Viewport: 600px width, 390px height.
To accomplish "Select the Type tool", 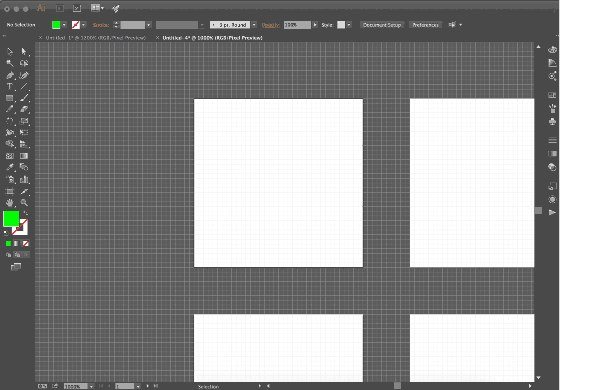I will point(10,86).
